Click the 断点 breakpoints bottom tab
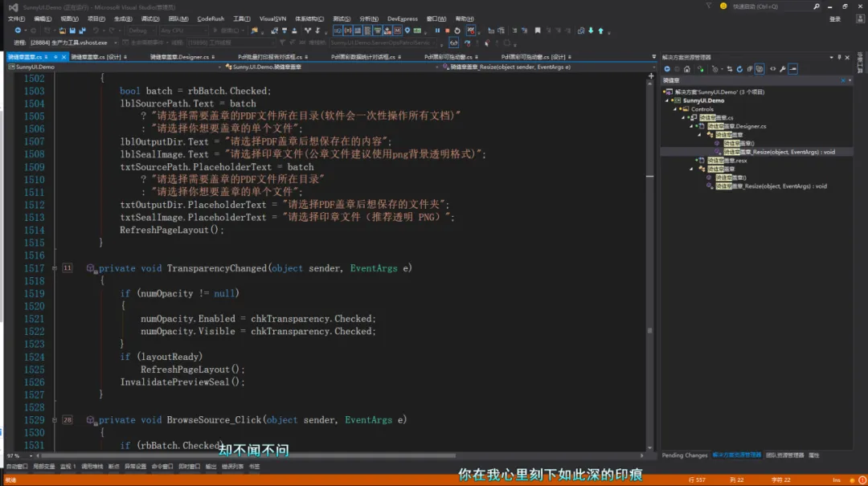Viewport: 868px width, 486px height. click(x=113, y=468)
